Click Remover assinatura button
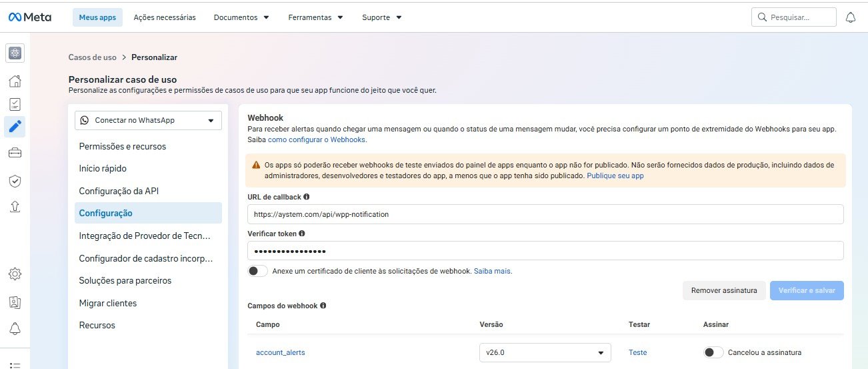The width and height of the screenshot is (868, 369). [724, 290]
